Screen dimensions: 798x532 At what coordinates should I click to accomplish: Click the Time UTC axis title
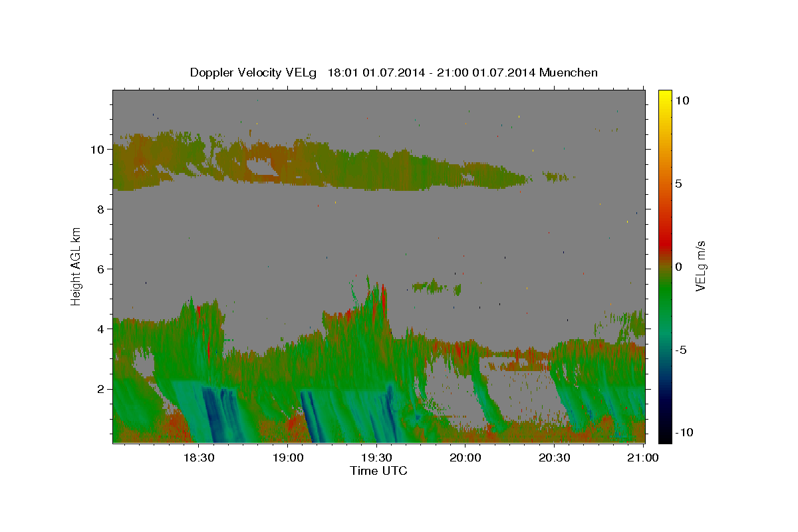pyautogui.click(x=378, y=471)
